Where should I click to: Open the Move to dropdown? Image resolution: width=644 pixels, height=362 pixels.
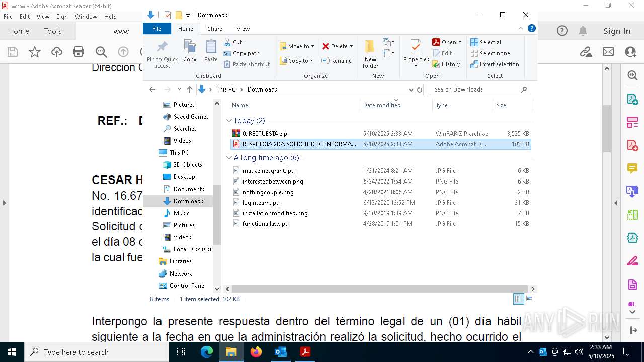297,46
